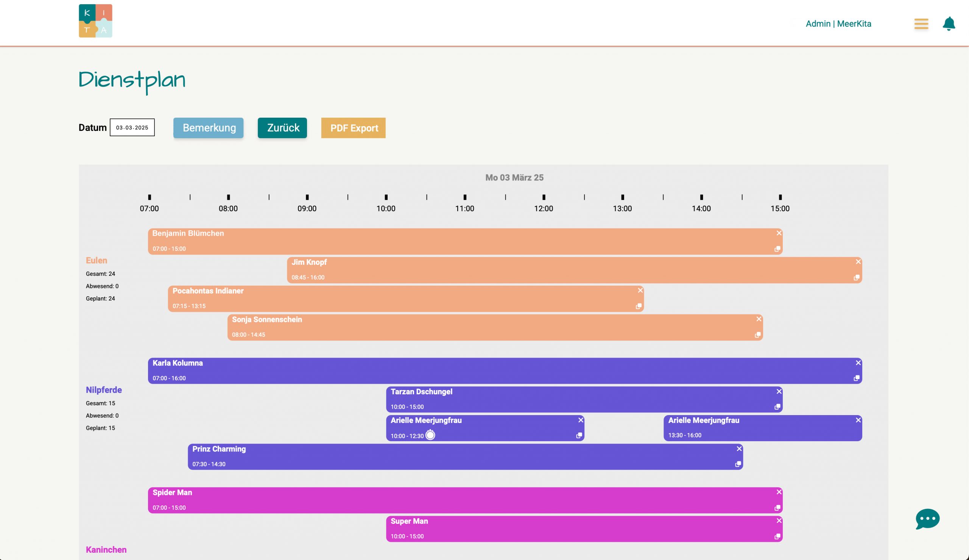Open the hamburger menu

[x=921, y=24]
